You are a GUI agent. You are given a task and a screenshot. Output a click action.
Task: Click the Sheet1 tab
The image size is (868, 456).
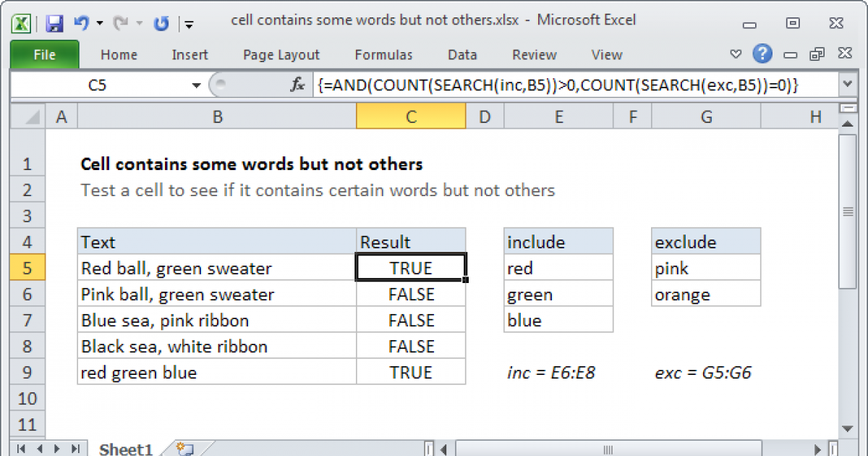(125, 449)
